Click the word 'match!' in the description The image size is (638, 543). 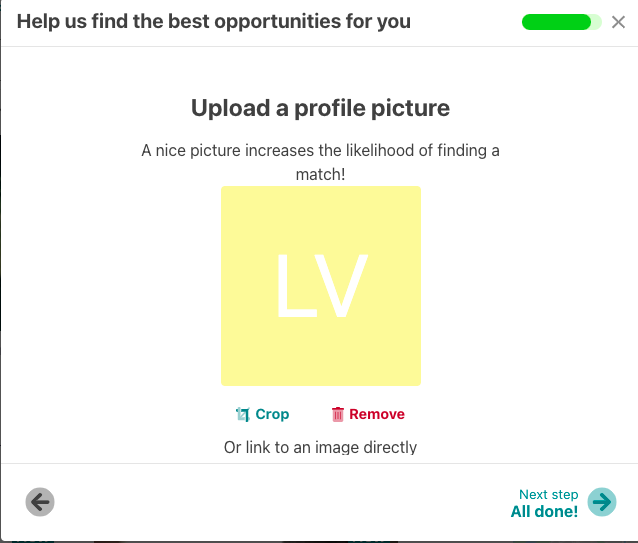tap(320, 174)
